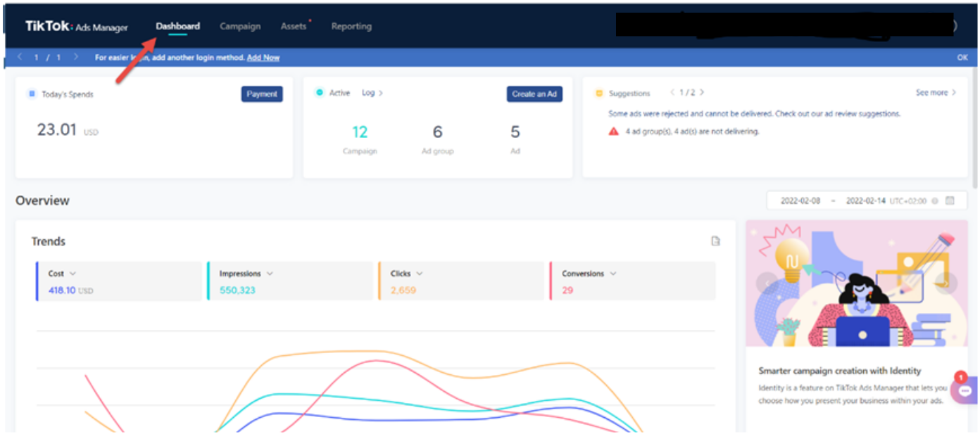The height and width of the screenshot is (434, 980).
Task: Open the chat support bubble
Action: coord(965,390)
